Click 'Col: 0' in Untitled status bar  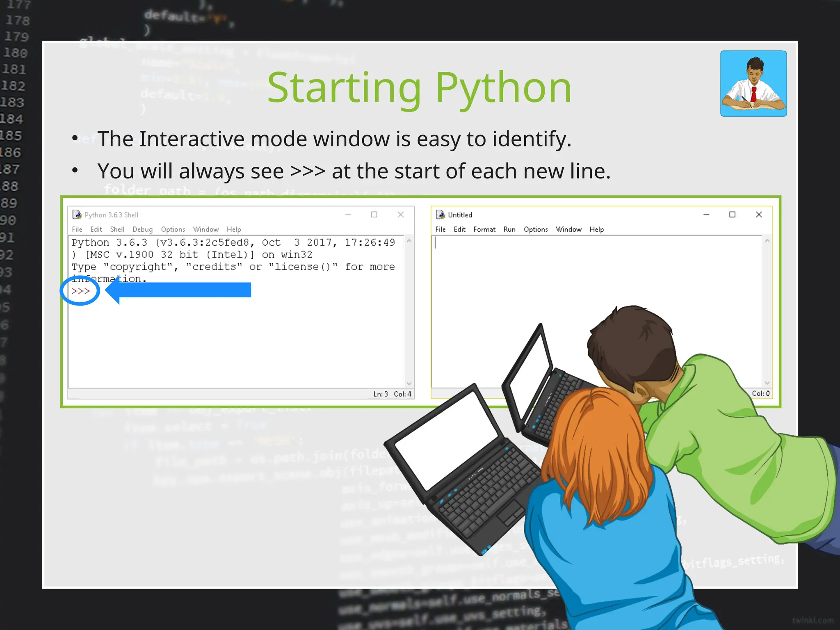(761, 393)
